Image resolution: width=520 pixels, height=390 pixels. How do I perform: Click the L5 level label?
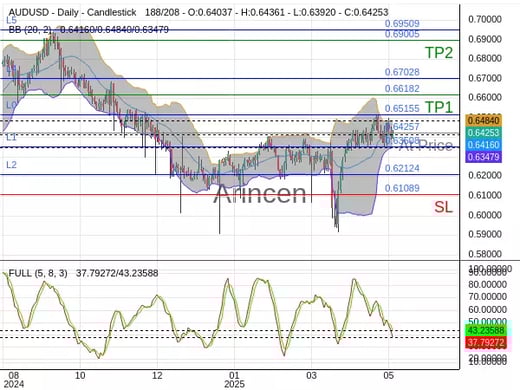pos(11,20)
